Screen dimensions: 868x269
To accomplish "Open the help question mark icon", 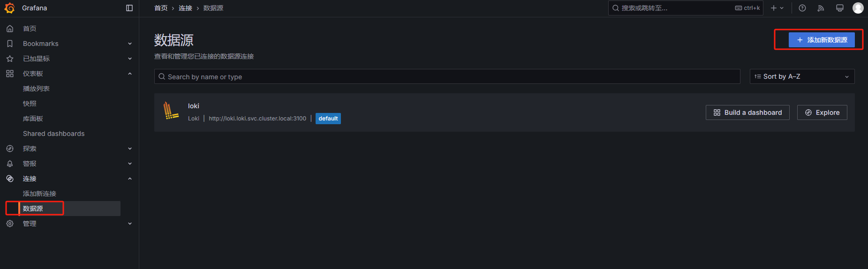I will pos(802,8).
